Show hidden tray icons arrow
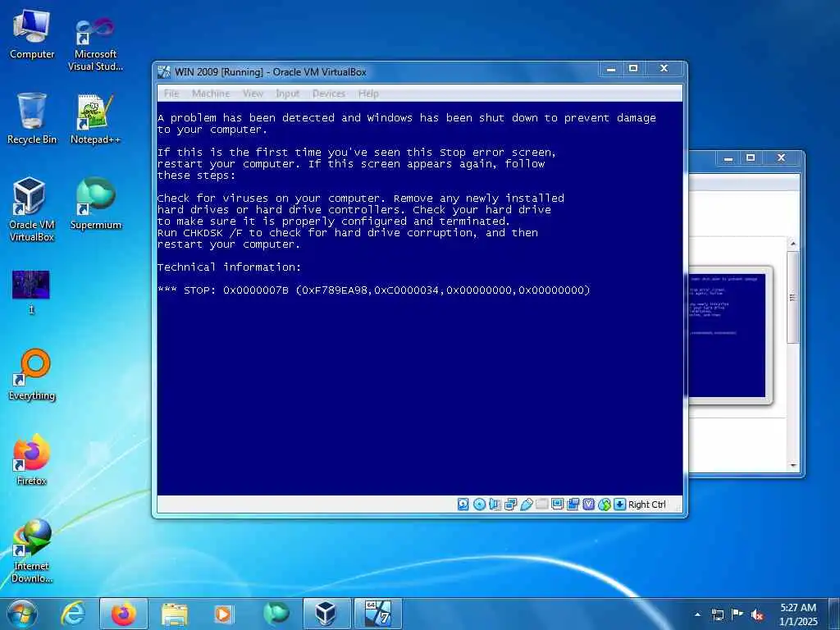Image resolution: width=840 pixels, height=630 pixels. point(697,614)
